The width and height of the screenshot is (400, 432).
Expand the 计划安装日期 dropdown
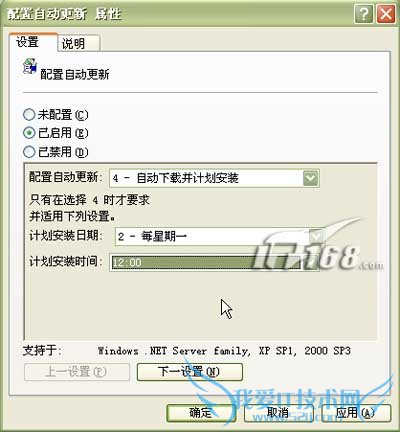pyautogui.click(x=315, y=236)
